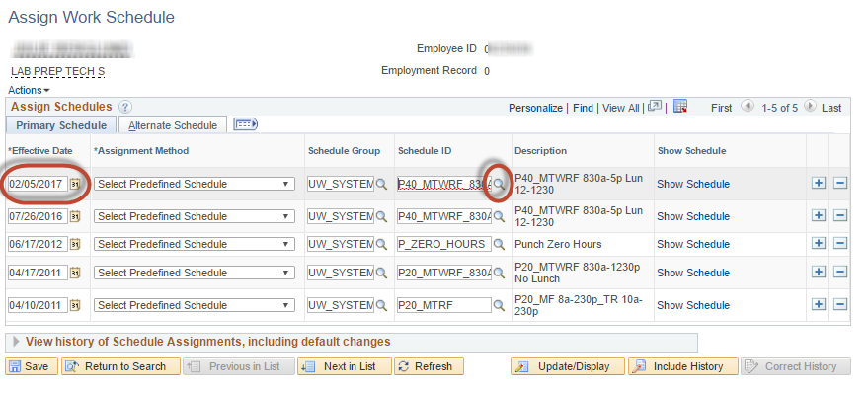This screenshot has width=868, height=393.
Task: Delete the 04/17/2011 schedule row
Action: pyautogui.click(x=840, y=272)
